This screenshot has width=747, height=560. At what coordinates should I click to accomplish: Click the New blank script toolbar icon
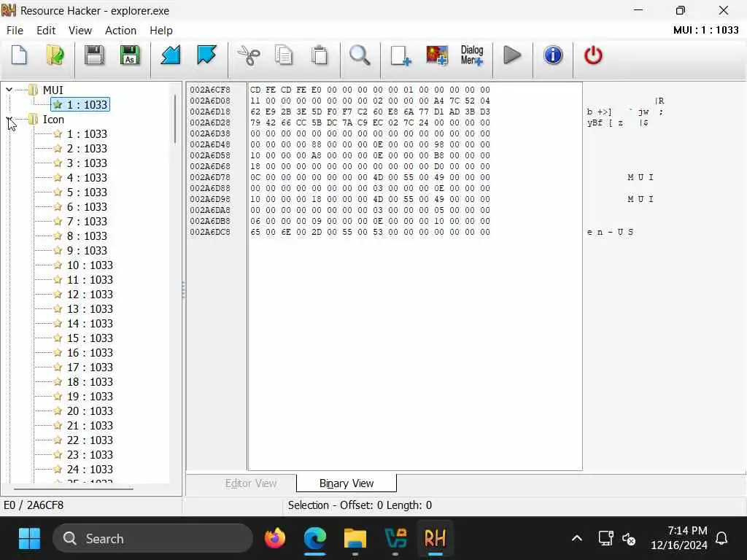(19, 55)
